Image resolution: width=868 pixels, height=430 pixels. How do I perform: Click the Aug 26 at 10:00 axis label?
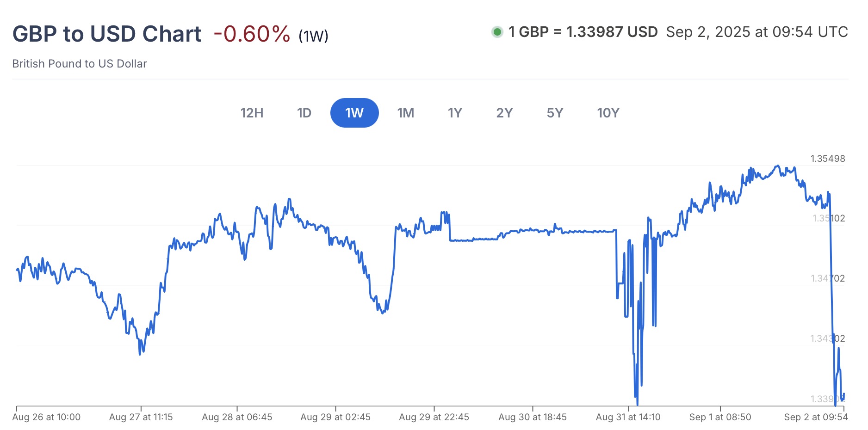pos(46,417)
